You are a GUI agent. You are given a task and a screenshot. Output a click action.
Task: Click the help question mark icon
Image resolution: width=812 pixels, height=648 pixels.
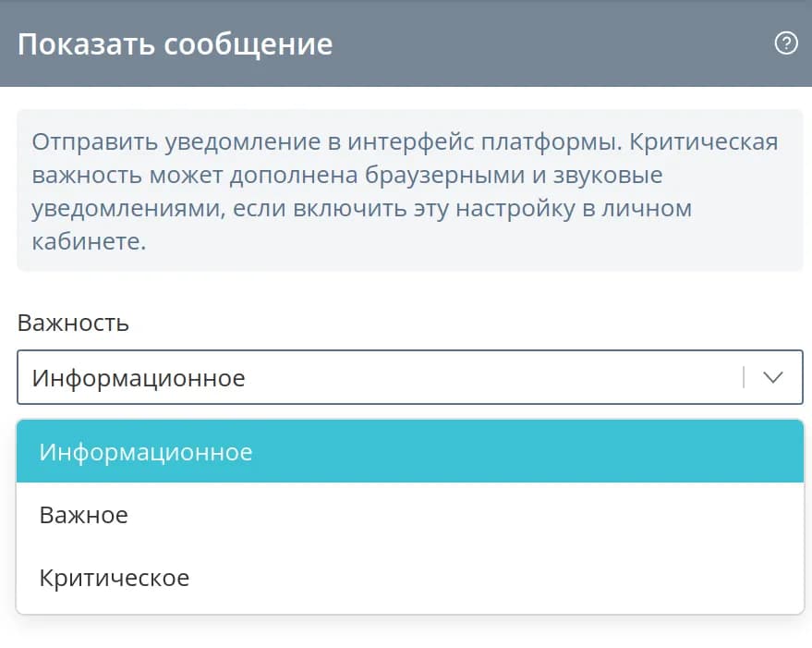785,43
